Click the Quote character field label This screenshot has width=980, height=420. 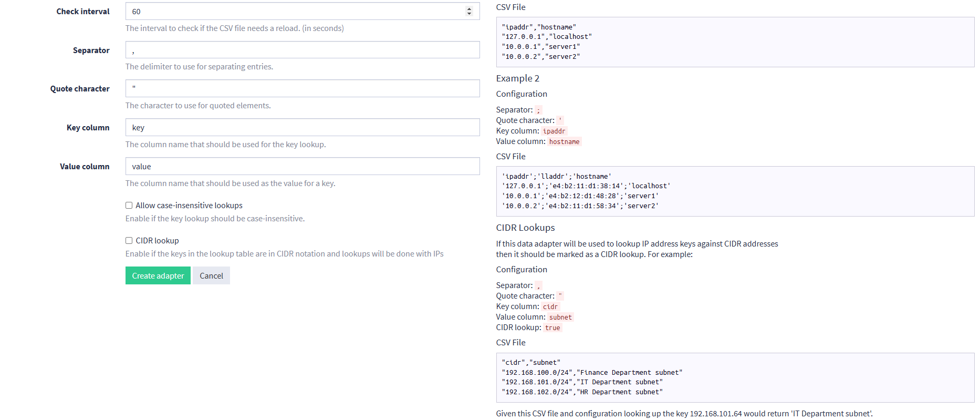(x=80, y=89)
